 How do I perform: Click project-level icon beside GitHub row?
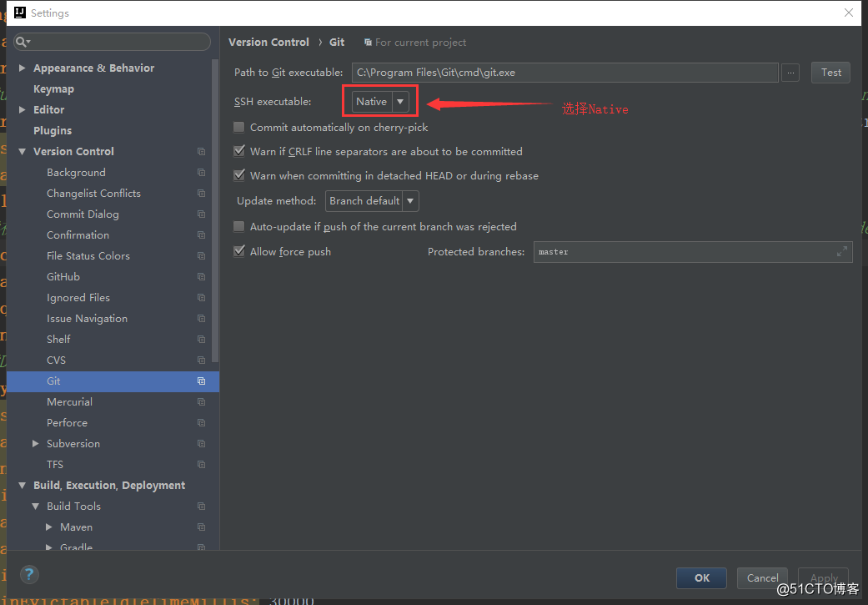201,276
